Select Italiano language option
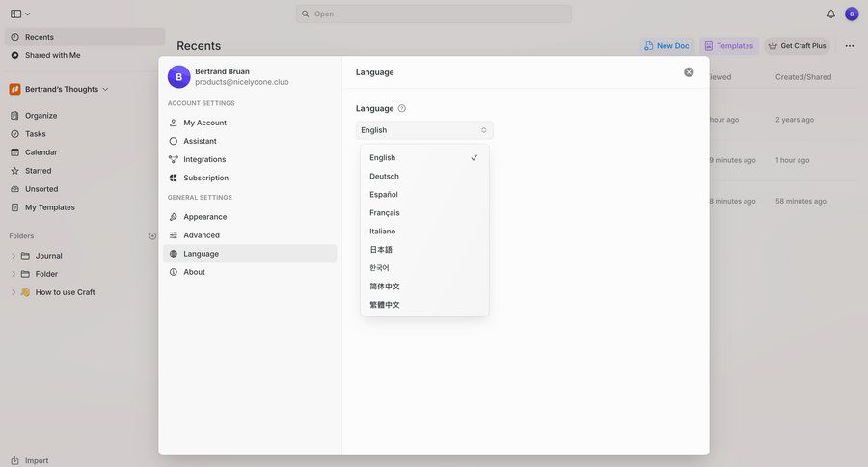868x467 pixels. tap(424, 231)
